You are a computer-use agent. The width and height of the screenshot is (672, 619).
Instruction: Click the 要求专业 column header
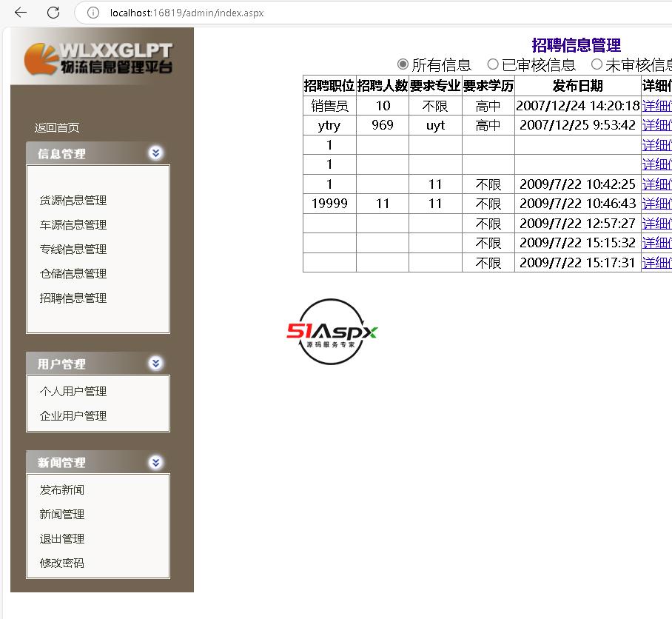point(435,86)
